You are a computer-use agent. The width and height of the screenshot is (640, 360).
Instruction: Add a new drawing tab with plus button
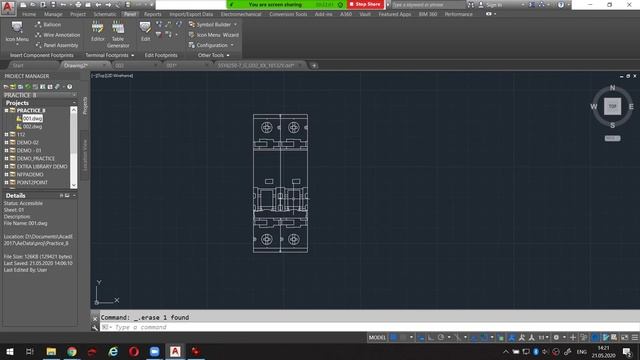(x=314, y=65)
